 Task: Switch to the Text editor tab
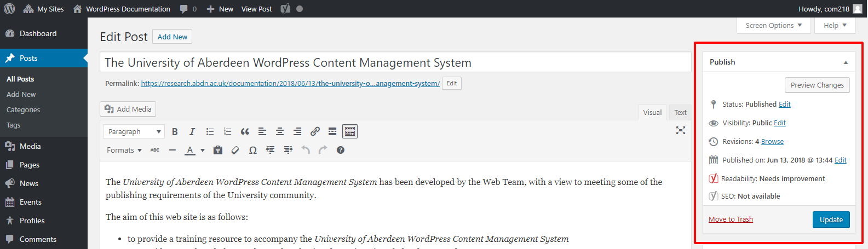pyautogui.click(x=680, y=112)
